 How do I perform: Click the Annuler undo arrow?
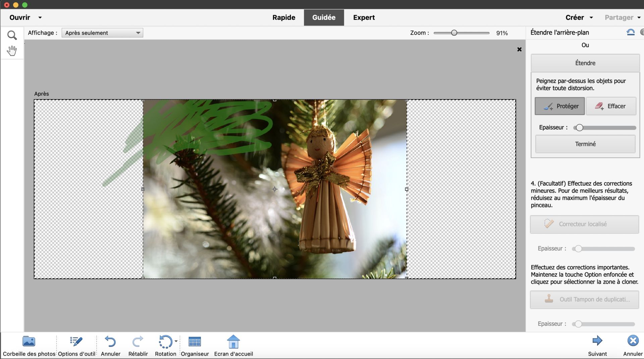[x=110, y=341]
